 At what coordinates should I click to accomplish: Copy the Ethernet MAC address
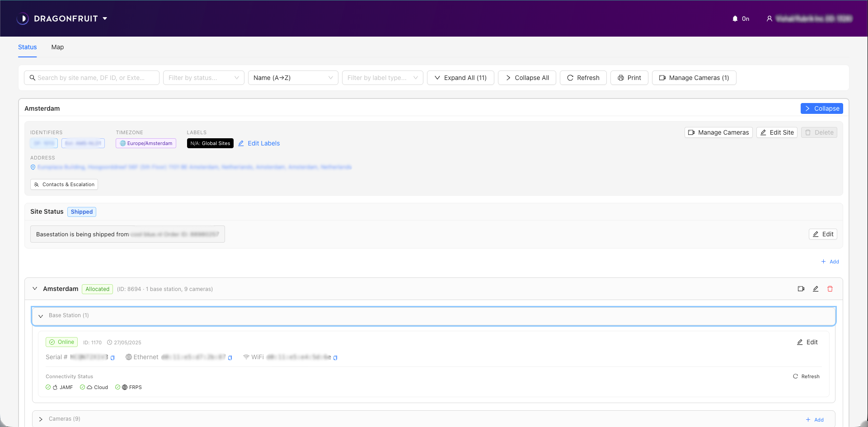pyautogui.click(x=230, y=358)
